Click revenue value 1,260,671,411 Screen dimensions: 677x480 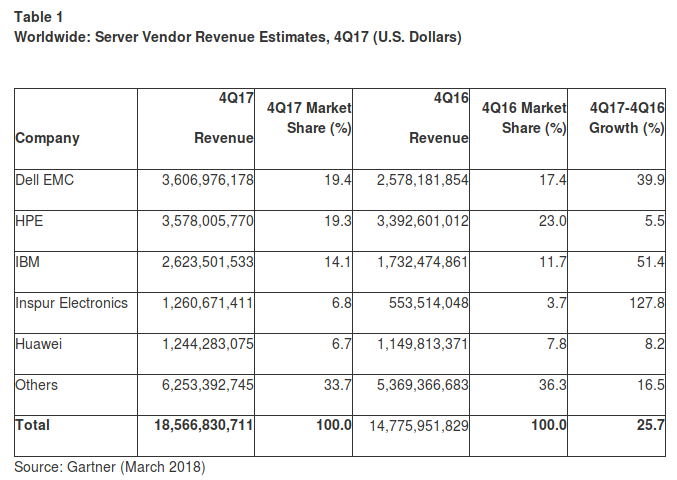coord(208,303)
